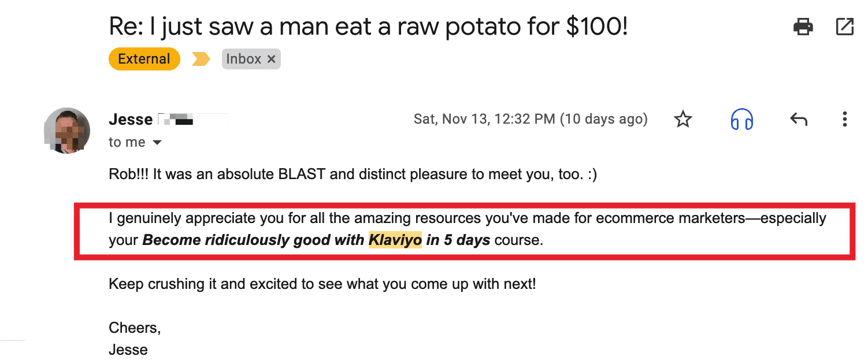Image resolution: width=868 pixels, height=364 pixels.
Task: Open the email in a new window
Action: point(845,27)
